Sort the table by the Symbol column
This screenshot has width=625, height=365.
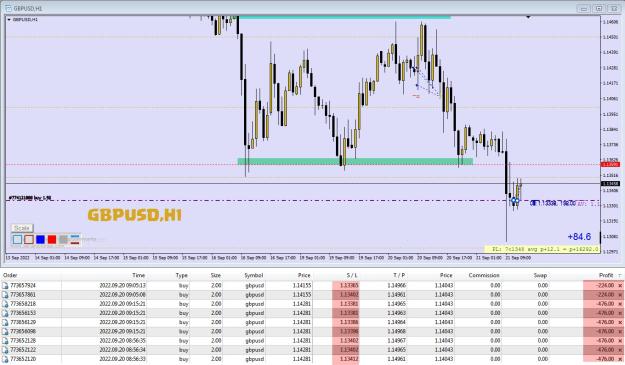point(254,275)
